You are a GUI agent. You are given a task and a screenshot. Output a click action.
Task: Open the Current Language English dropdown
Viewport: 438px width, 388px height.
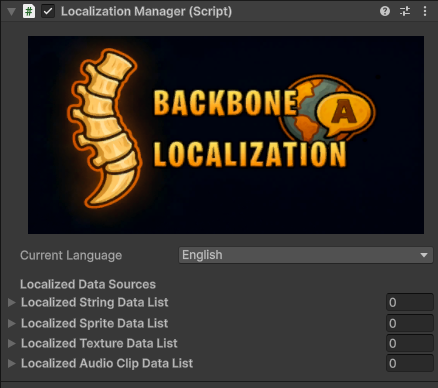306,255
